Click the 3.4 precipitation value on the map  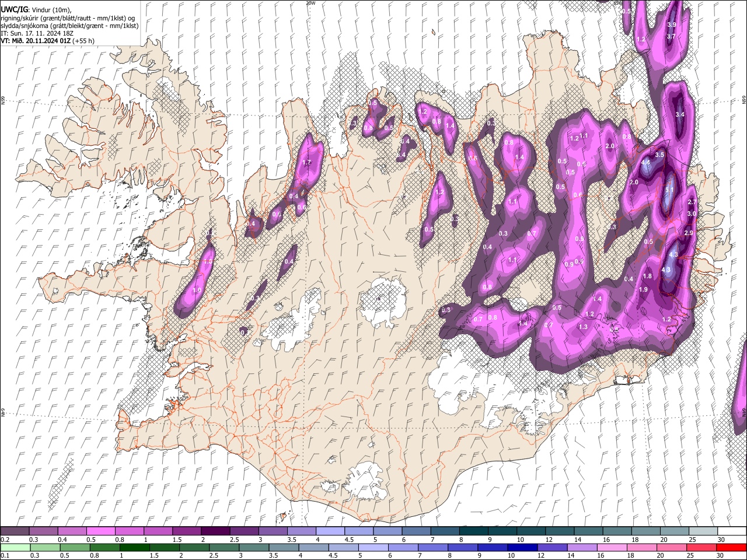coord(679,114)
